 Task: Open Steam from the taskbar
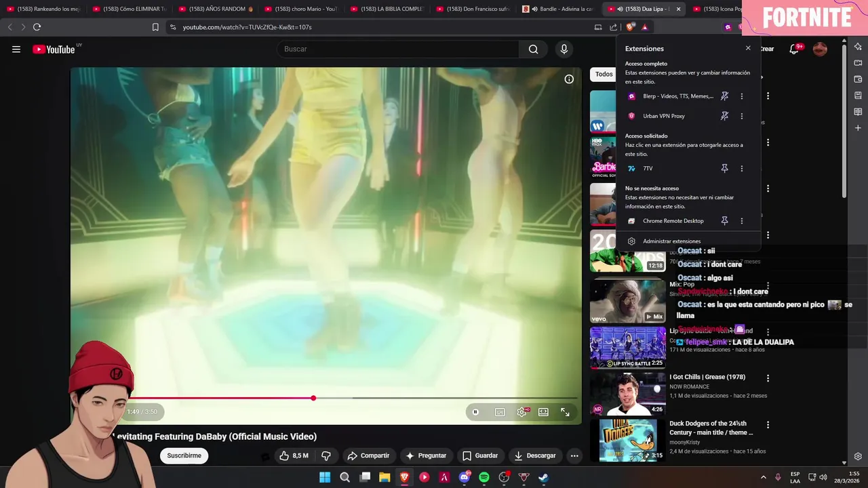click(x=544, y=477)
